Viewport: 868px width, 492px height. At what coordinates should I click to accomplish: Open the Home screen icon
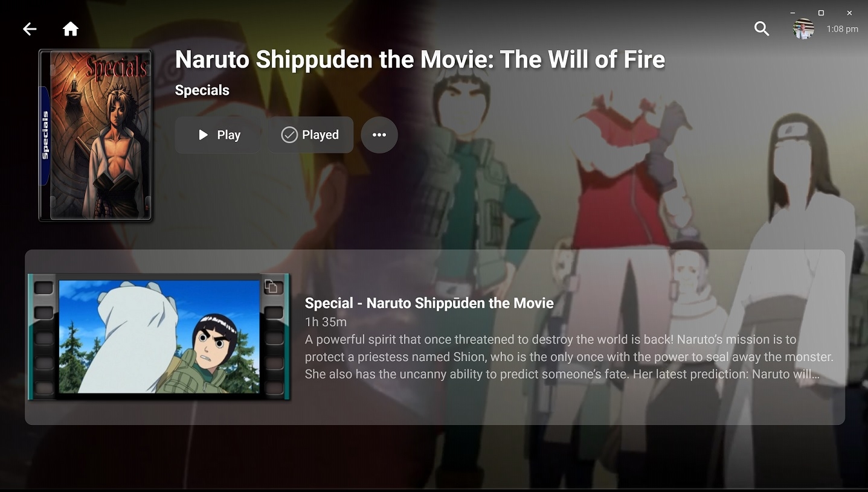point(71,29)
